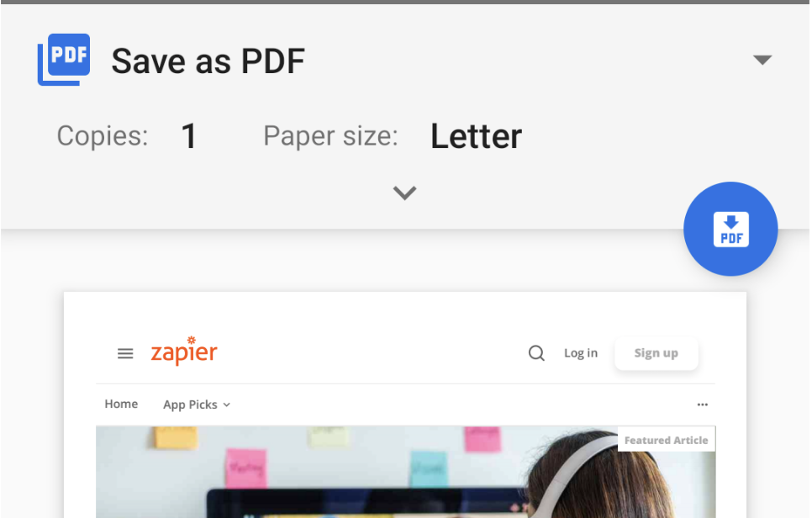Click the Sign up button
812x518 pixels.
coord(656,353)
